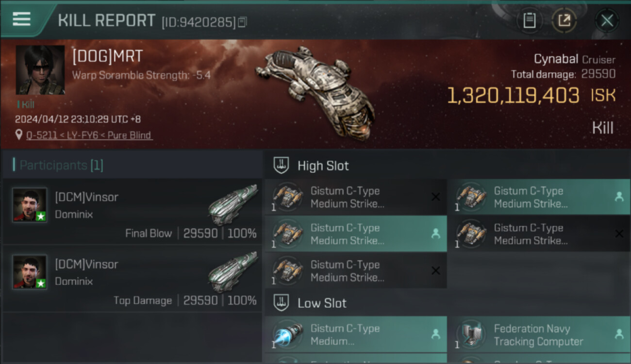Open the hamburger menu
Image resolution: width=631 pixels, height=364 pixels.
pos(21,19)
